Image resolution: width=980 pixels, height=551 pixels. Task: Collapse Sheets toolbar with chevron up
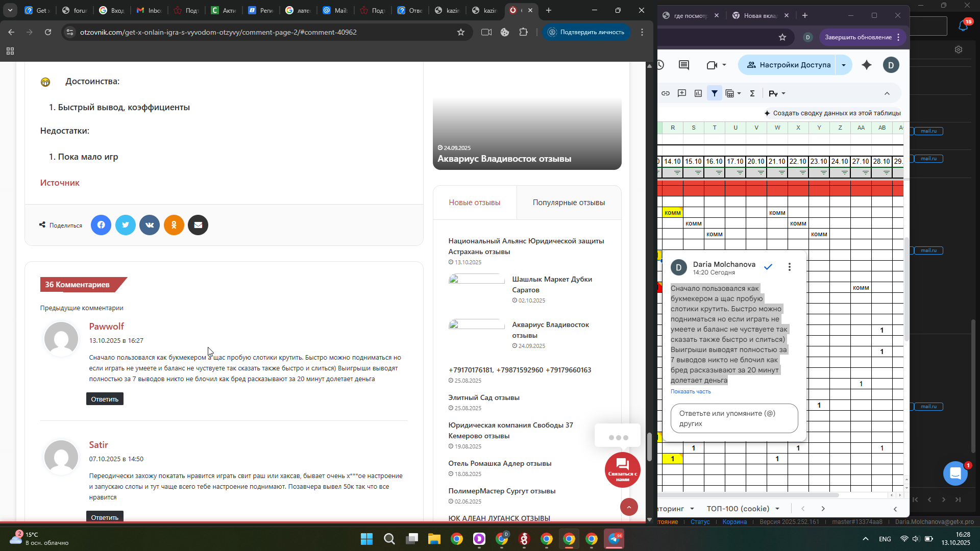click(x=887, y=93)
